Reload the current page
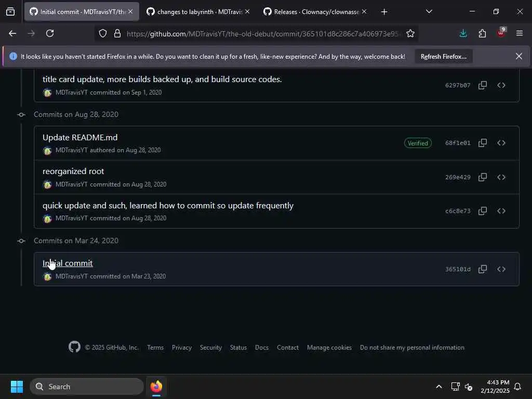This screenshot has width=532, height=399. 50,33
